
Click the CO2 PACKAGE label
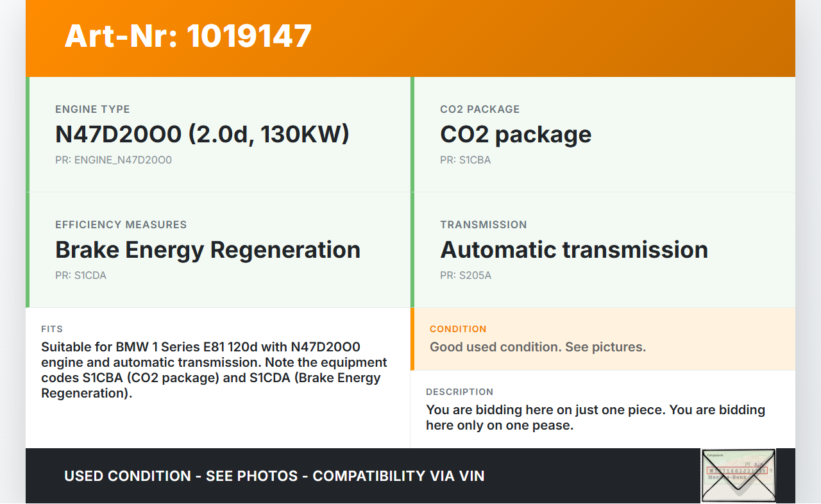tap(480, 109)
